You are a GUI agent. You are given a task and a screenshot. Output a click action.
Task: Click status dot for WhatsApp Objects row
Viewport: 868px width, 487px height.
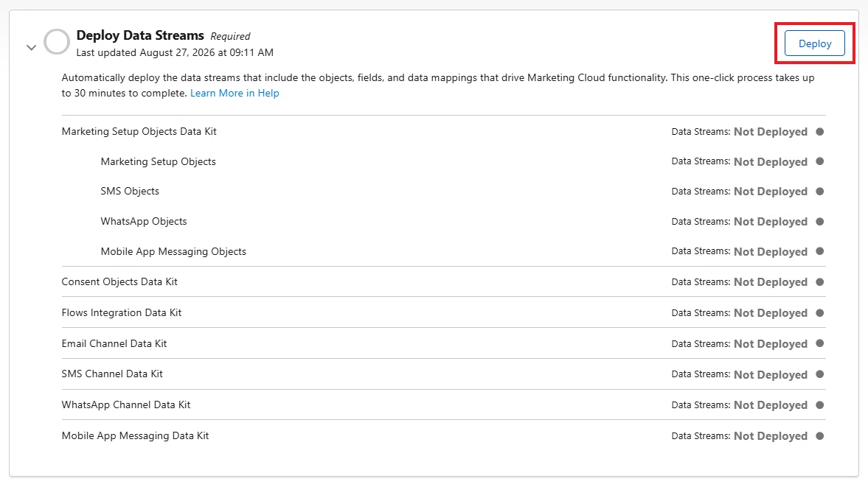point(820,222)
